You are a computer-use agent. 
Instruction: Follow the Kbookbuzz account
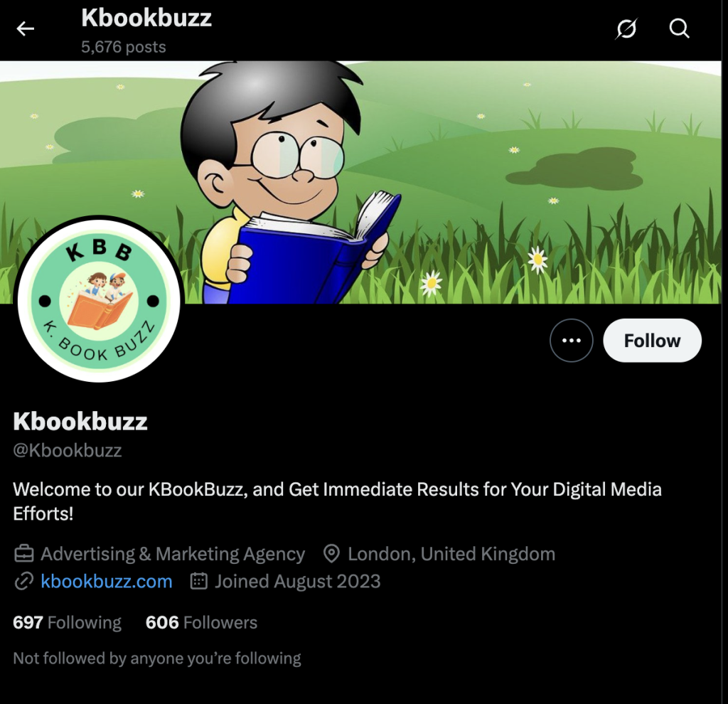click(652, 341)
